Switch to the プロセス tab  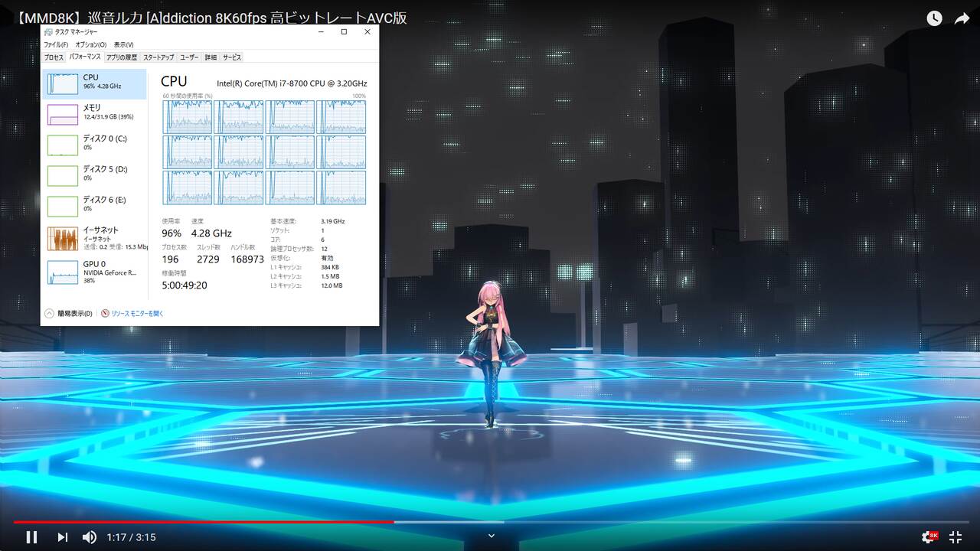click(54, 57)
